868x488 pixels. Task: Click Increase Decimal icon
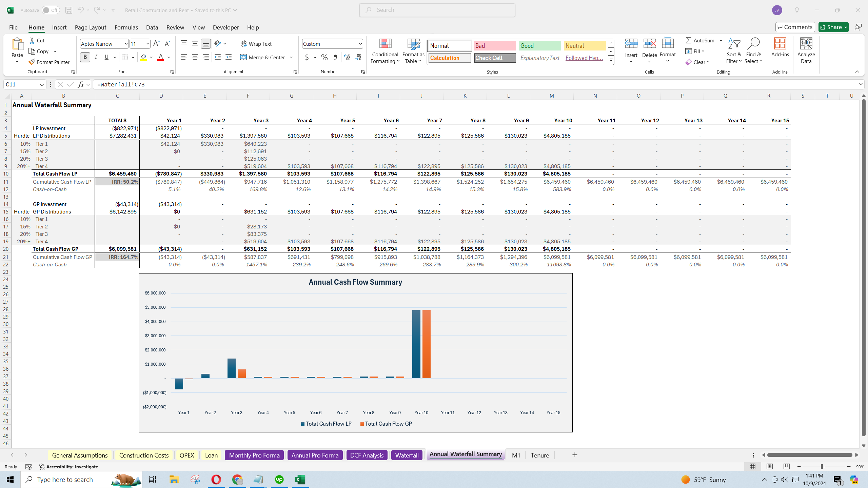[347, 57]
